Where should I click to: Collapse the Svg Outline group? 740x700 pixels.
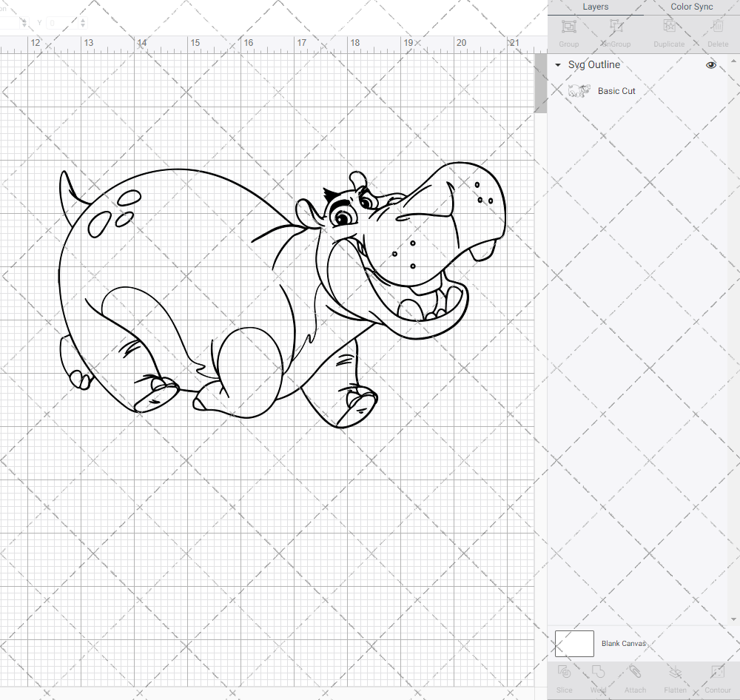pos(557,65)
